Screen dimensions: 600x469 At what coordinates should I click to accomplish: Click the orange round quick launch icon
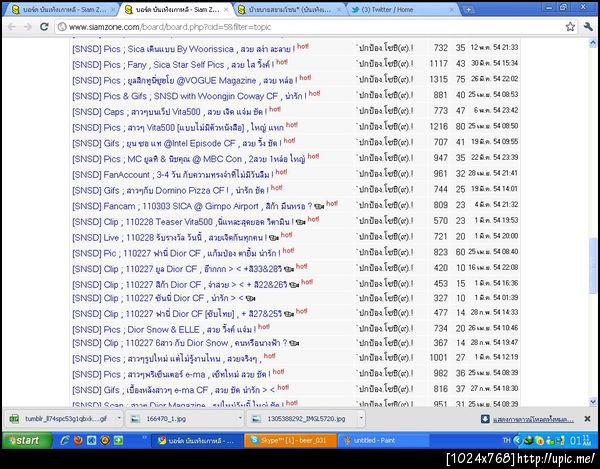(105, 440)
